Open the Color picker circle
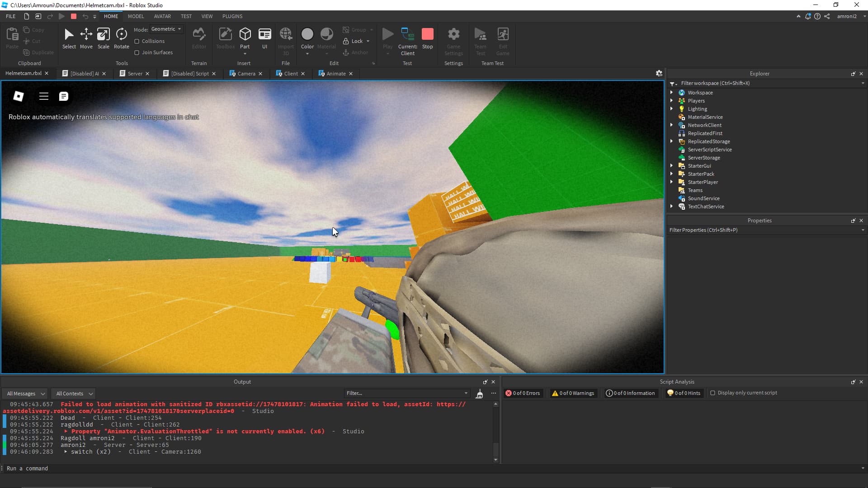The image size is (868, 488). 307,34
